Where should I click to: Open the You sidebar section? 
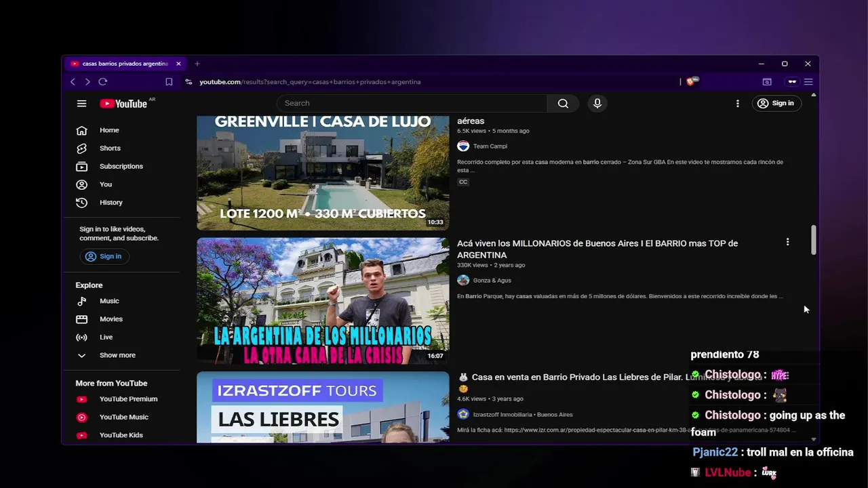122,184
